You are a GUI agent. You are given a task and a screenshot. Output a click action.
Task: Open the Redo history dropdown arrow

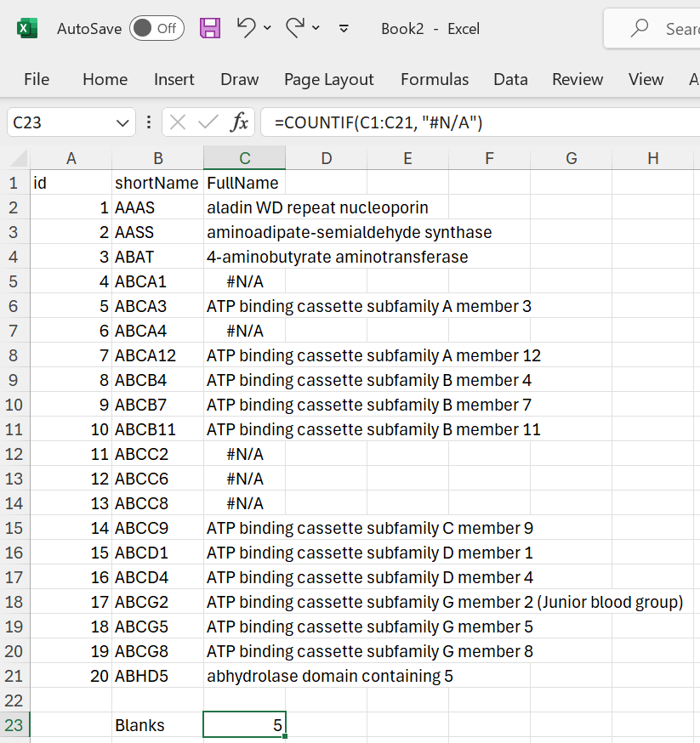click(x=316, y=29)
